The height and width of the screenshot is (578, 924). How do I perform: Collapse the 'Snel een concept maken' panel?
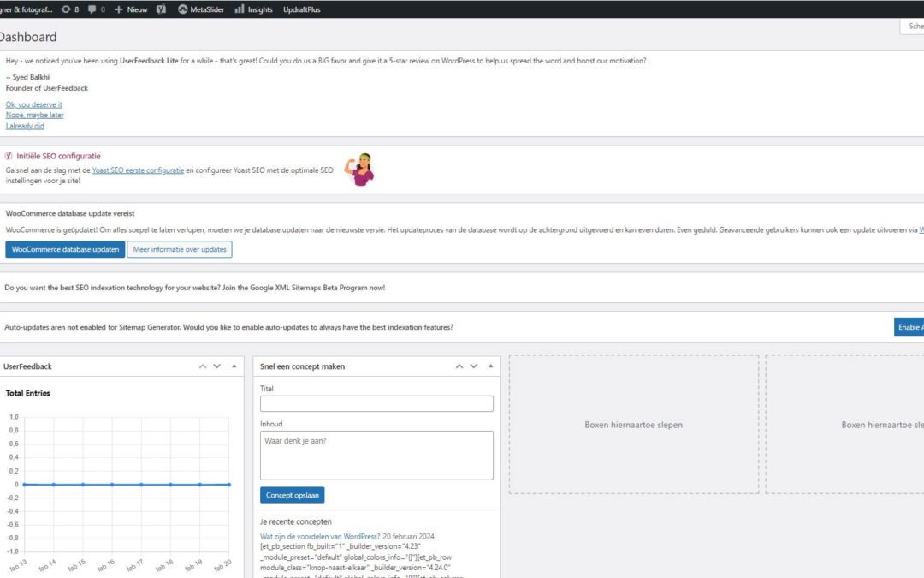point(491,366)
